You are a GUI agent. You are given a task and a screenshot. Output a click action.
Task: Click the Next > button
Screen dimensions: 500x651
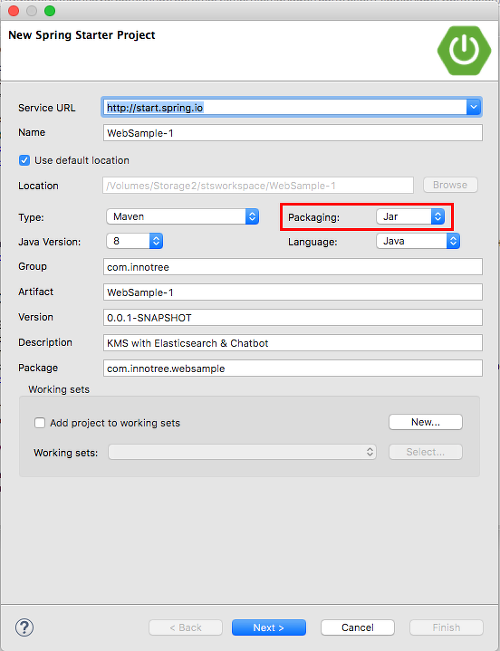click(269, 627)
